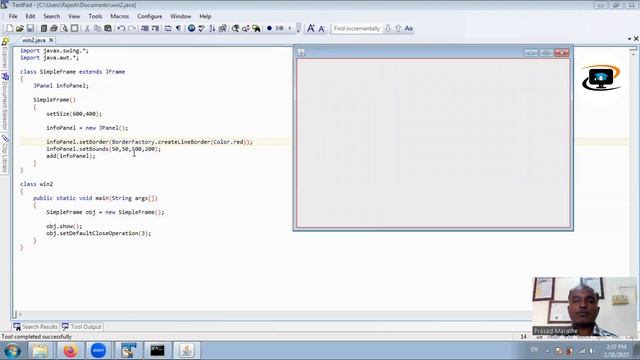Click the Java frame window icon
This screenshot has height=360, width=640.
(301, 53)
